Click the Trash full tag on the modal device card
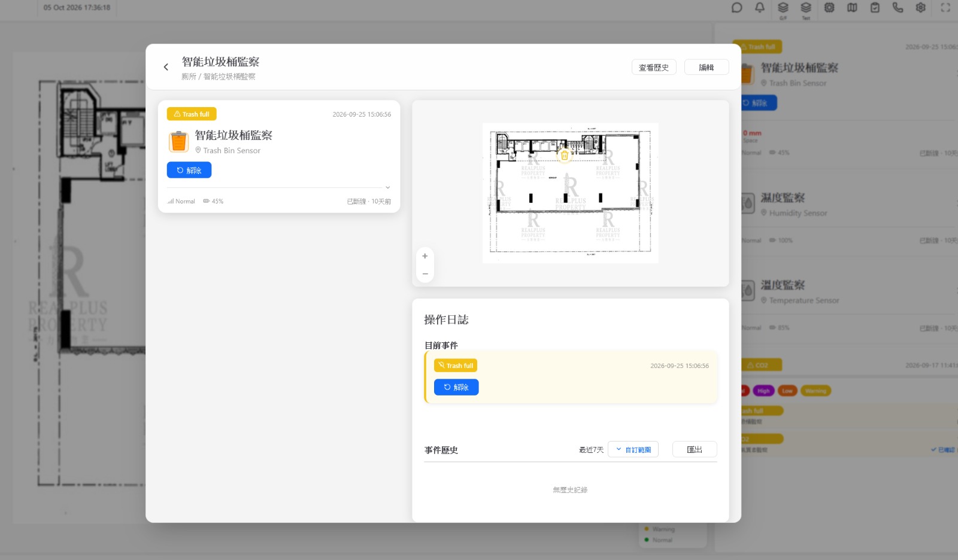958x560 pixels. coord(192,114)
